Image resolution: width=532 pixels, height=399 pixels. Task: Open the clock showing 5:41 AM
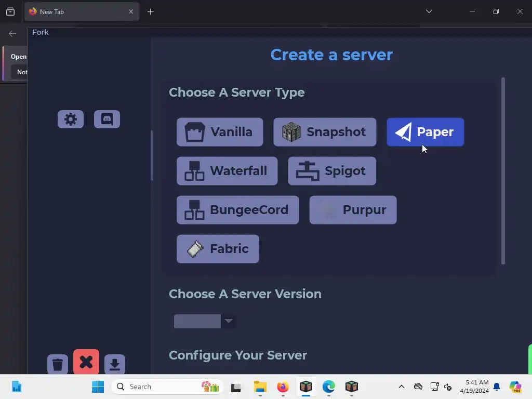pos(474,387)
